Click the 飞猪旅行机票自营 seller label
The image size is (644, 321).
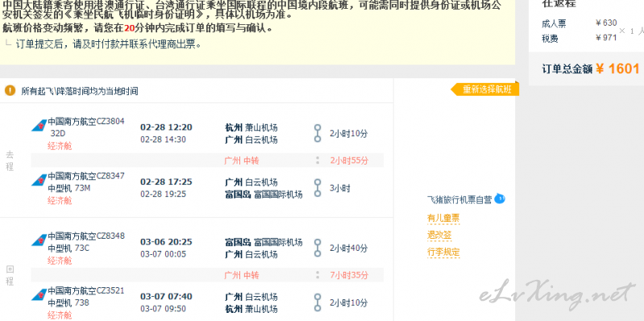[459, 200]
